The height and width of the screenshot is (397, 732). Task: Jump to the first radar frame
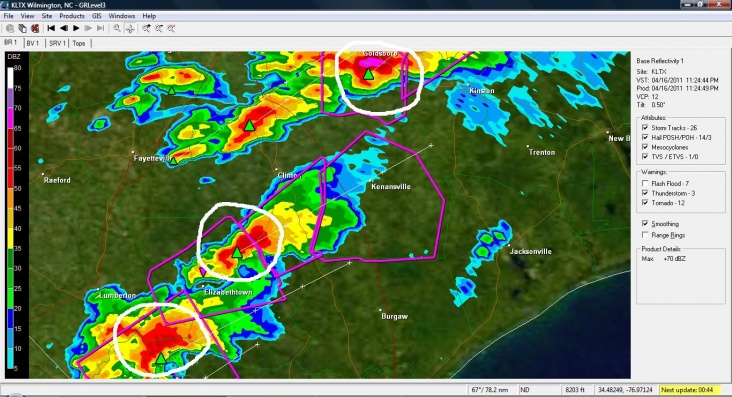(51, 28)
